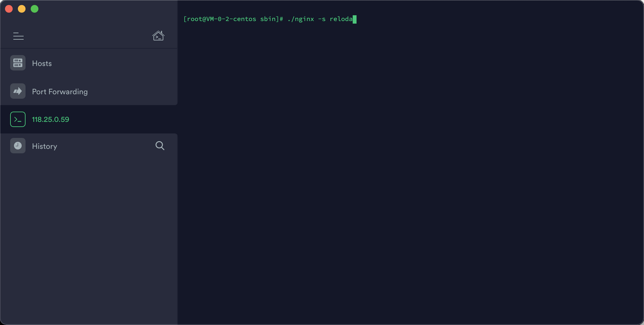Maximize the window with the green button

(34, 9)
